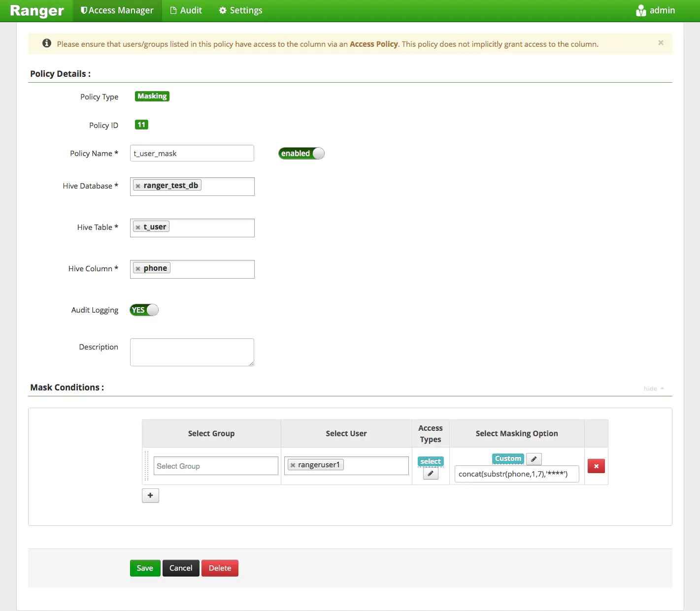Open the Audit tab
The width and height of the screenshot is (700, 611).
186,10
